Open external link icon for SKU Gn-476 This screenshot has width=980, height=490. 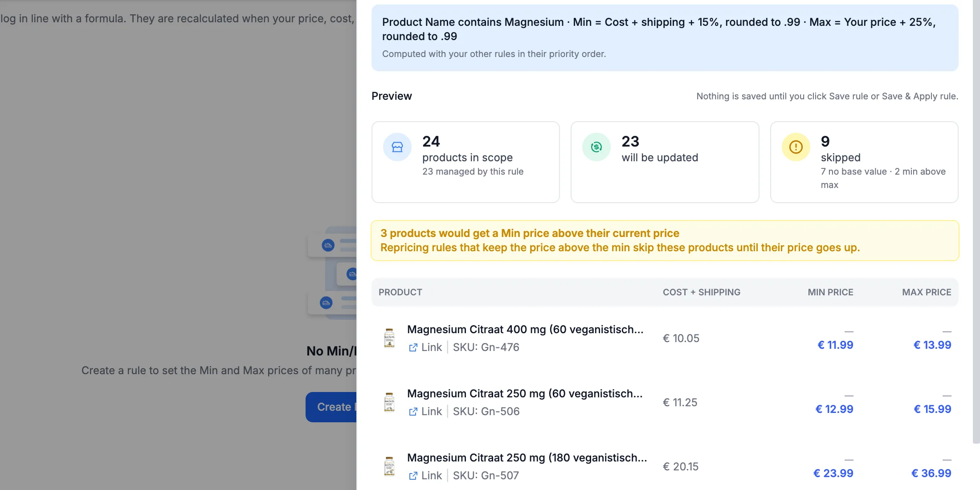pos(413,347)
